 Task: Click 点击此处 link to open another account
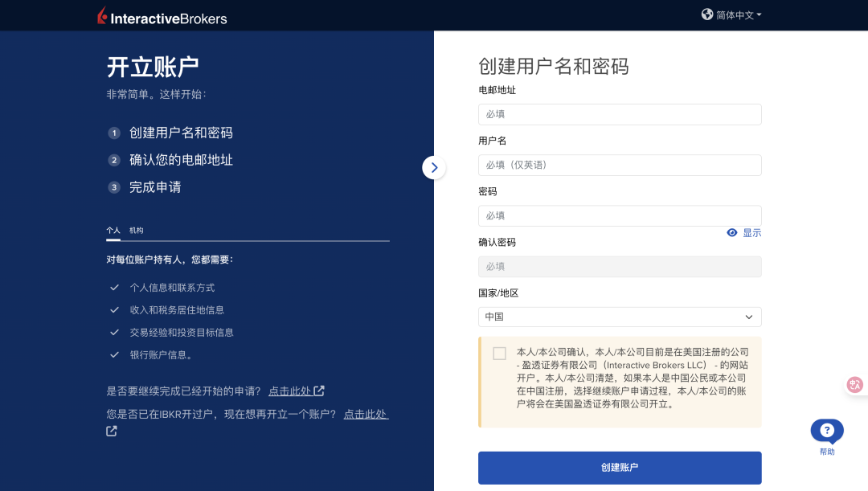click(366, 414)
